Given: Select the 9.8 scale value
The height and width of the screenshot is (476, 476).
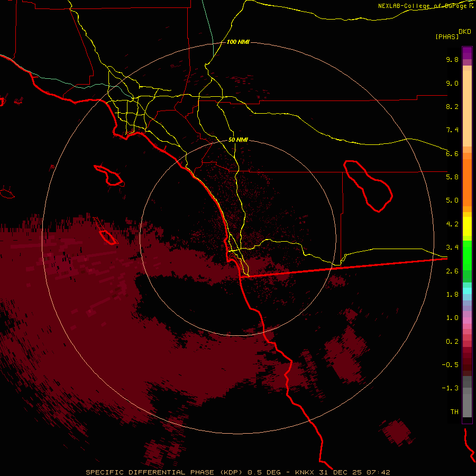Looking at the screenshot, I should point(452,59).
